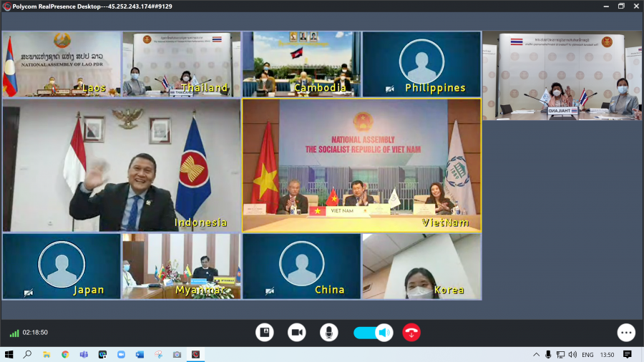Screen dimensions: 644x362
Task: Hang up the call with red button
Action: click(x=411, y=332)
